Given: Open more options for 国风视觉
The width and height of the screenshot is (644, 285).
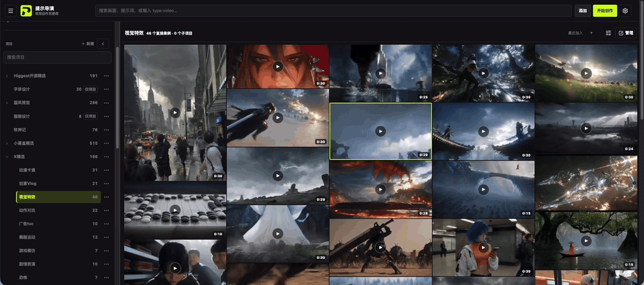Looking at the screenshot, I should 107,103.
